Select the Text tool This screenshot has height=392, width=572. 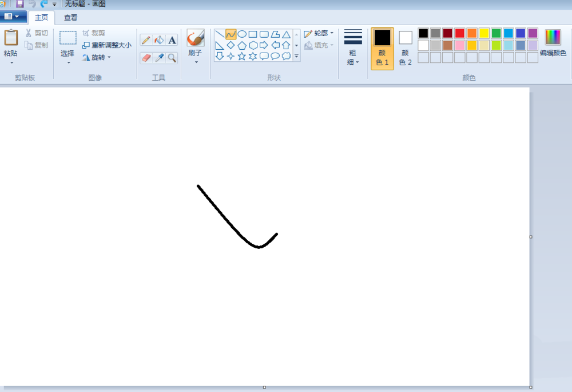(x=172, y=40)
